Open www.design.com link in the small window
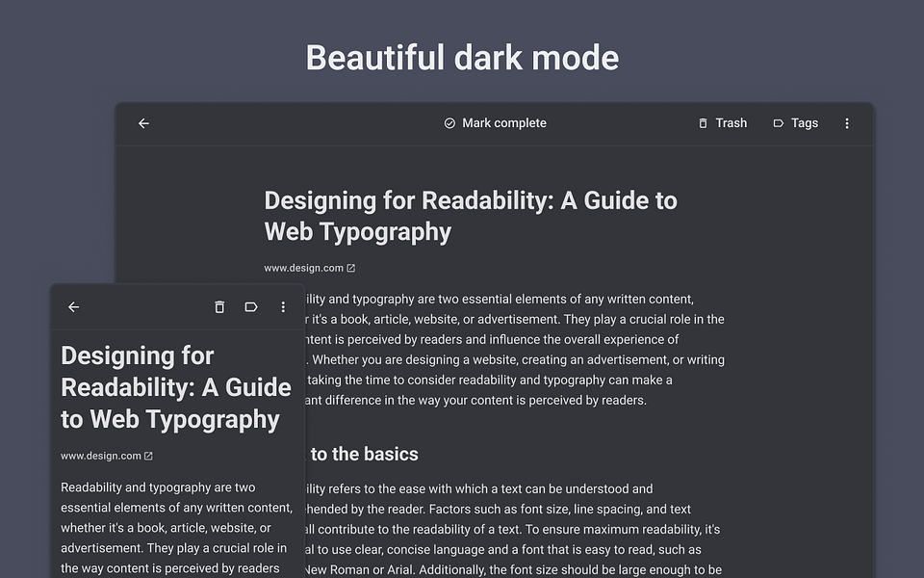 [101, 456]
